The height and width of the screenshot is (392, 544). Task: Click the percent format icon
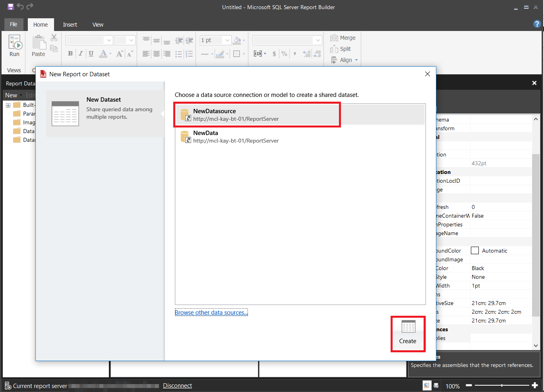coord(284,54)
